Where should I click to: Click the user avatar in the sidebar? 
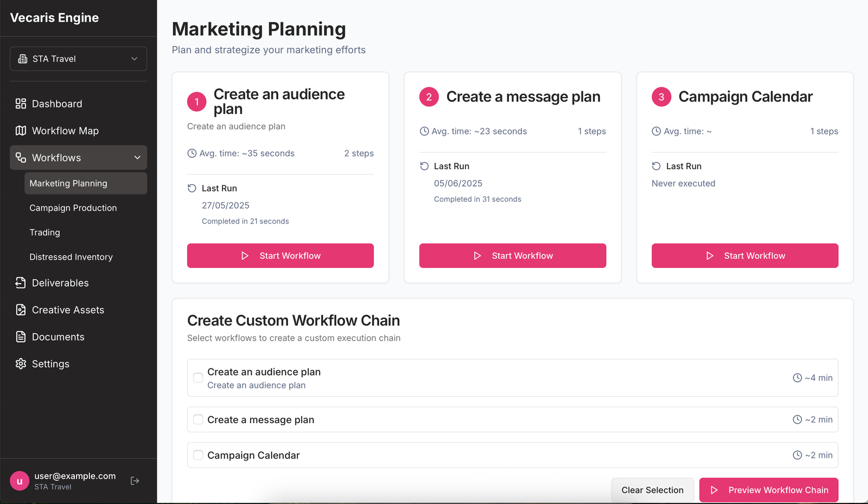[20, 480]
